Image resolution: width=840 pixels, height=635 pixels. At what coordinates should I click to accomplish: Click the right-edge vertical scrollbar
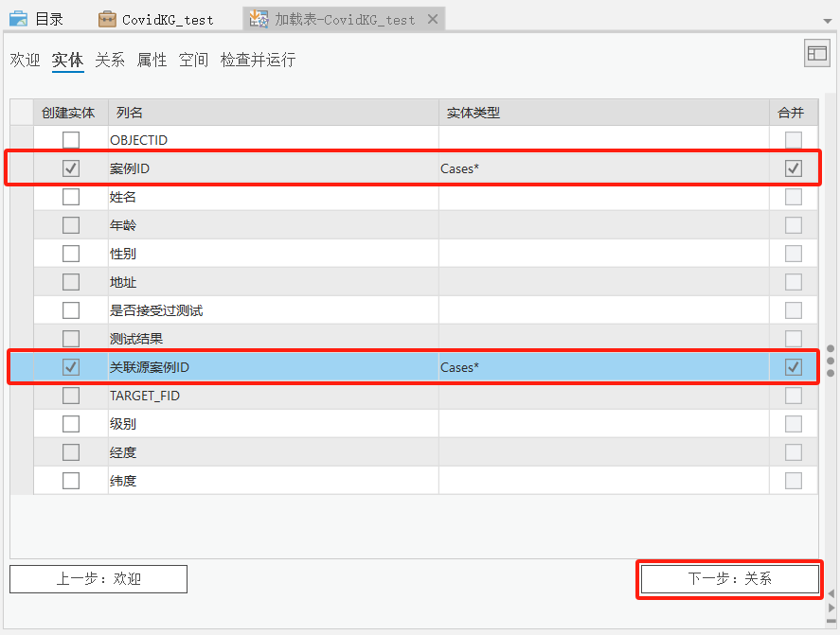tap(830, 360)
